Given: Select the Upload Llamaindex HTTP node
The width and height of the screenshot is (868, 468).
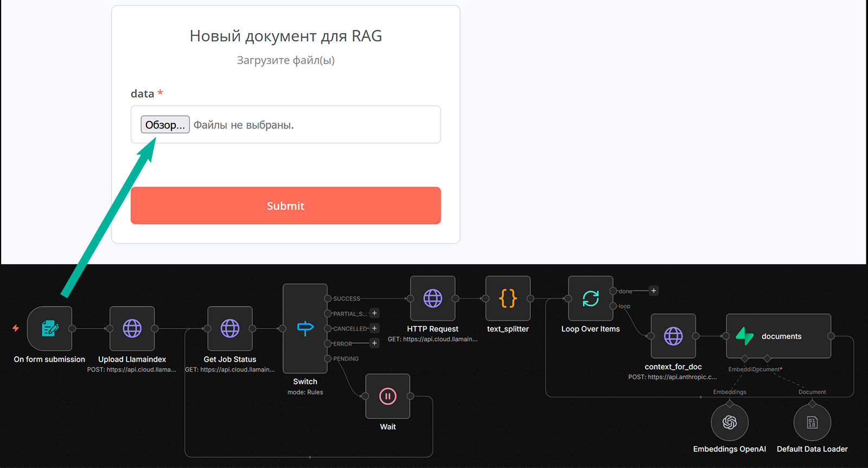Looking at the screenshot, I should (132, 329).
